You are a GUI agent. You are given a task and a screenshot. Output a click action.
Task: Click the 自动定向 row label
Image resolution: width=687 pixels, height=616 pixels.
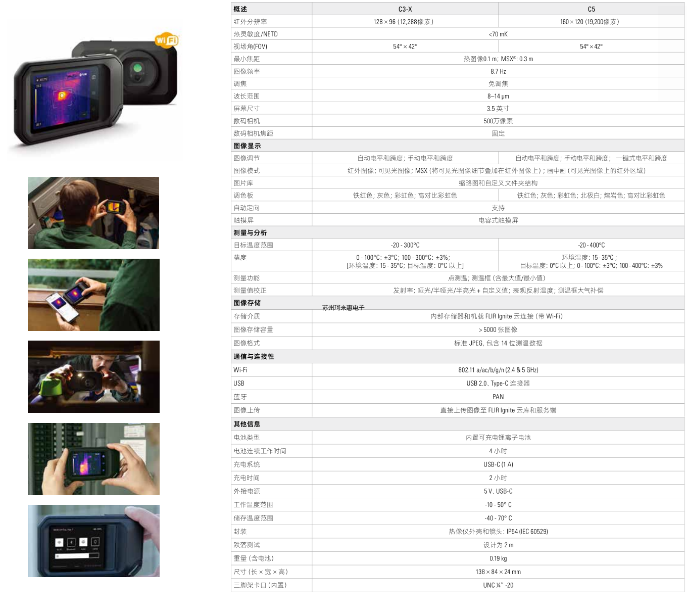coord(247,208)
